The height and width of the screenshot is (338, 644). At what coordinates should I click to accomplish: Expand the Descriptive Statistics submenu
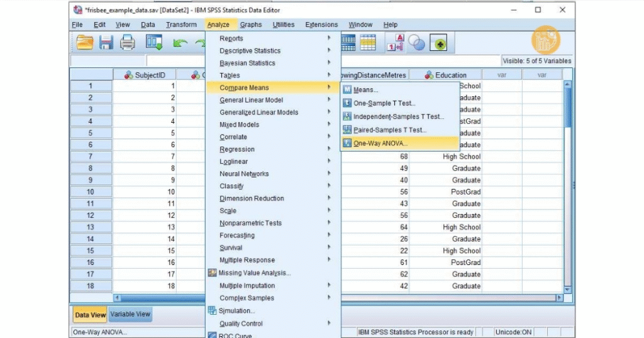(250, 51)
